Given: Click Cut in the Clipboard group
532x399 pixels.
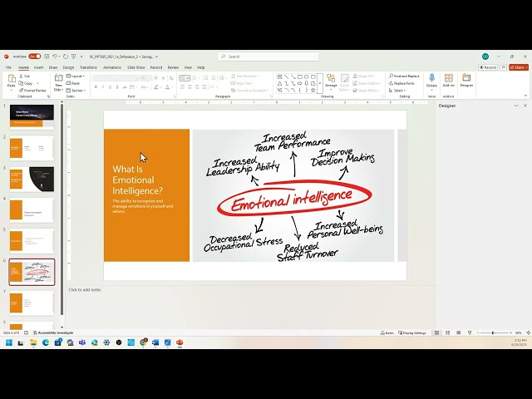Looking at the screenshot, I should coord(25,76).
